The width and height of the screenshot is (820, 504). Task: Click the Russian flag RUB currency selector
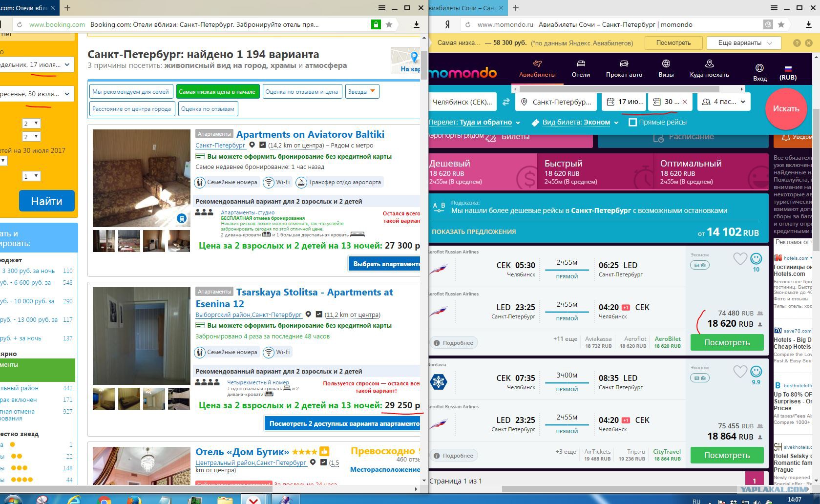tap(788, 72)
